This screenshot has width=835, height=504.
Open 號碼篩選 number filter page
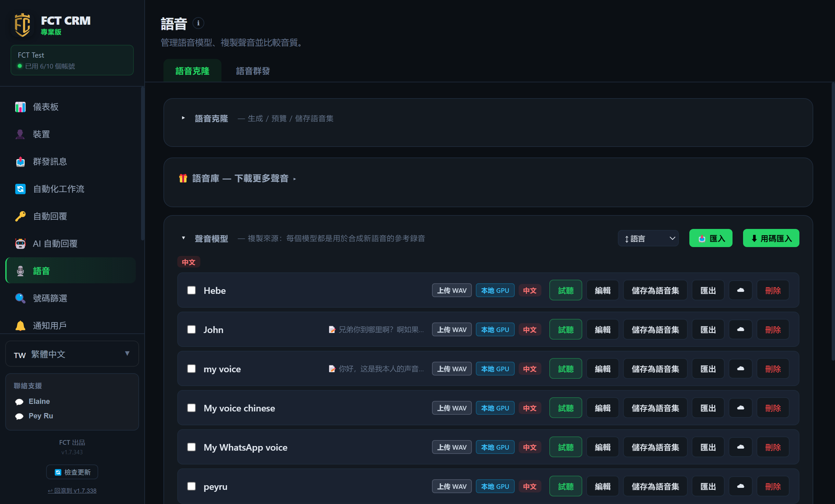click(71, 298)
